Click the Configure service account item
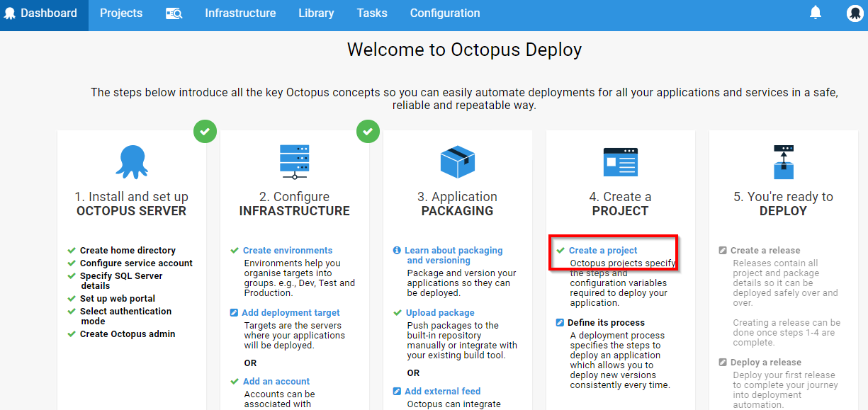This screenshot has height=410, width=868. (x=136, y=263)
